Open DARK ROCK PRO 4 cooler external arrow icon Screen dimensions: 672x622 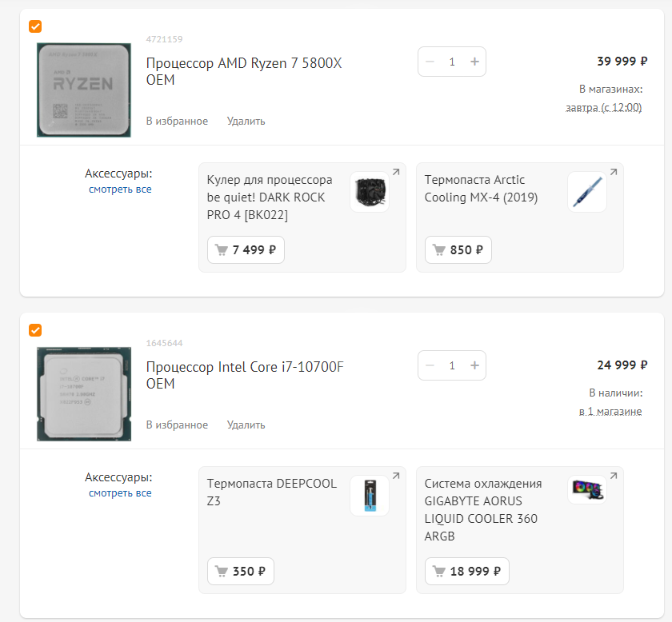click(x=396, y=172)
